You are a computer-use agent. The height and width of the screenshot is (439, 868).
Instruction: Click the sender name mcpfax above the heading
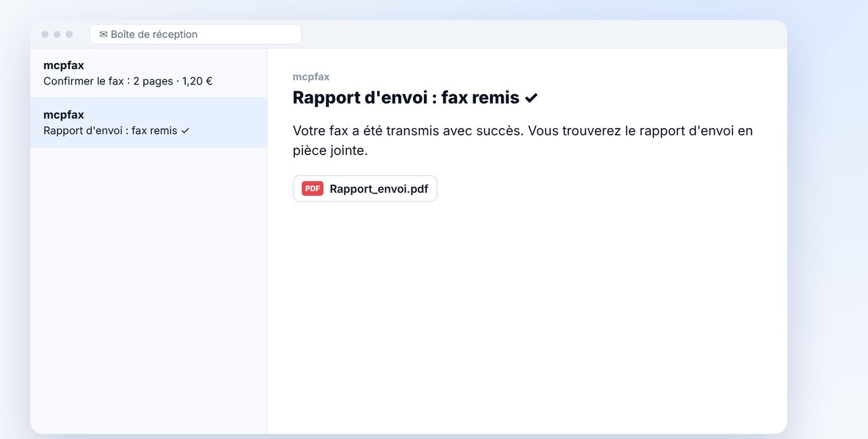(x=311, y=77)
